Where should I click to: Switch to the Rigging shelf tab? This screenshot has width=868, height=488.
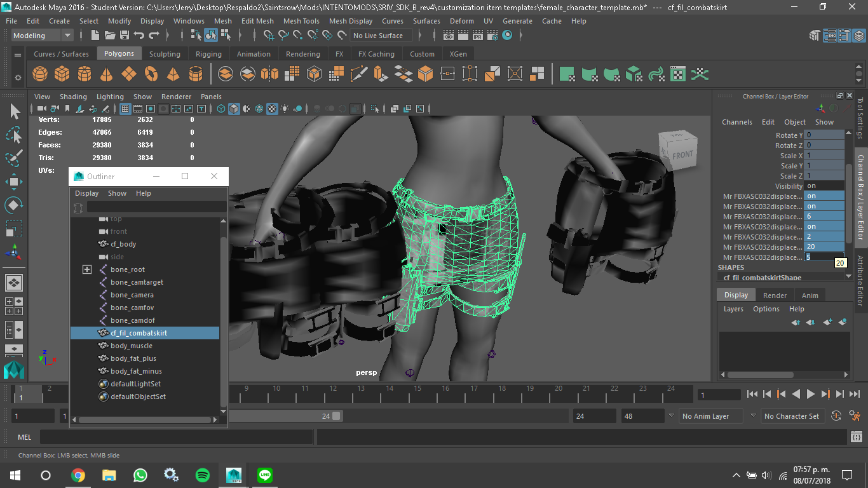tap(208, 54)
